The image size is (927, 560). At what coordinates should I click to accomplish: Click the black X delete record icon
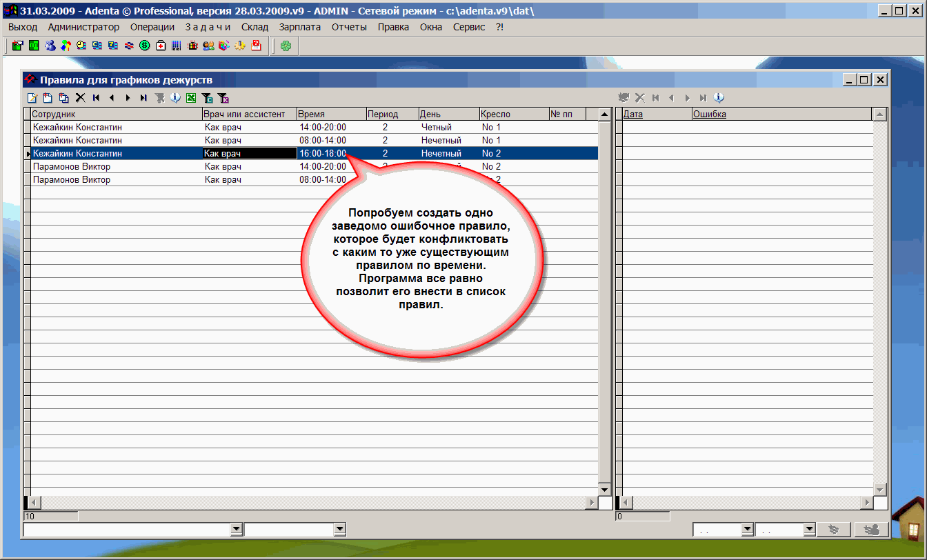tap(80, 98)
